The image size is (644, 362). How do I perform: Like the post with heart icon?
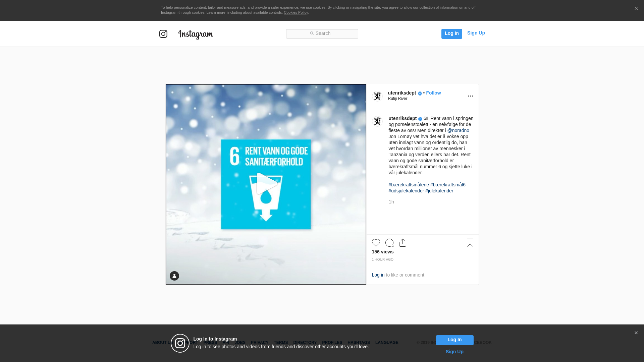point(376,243)
